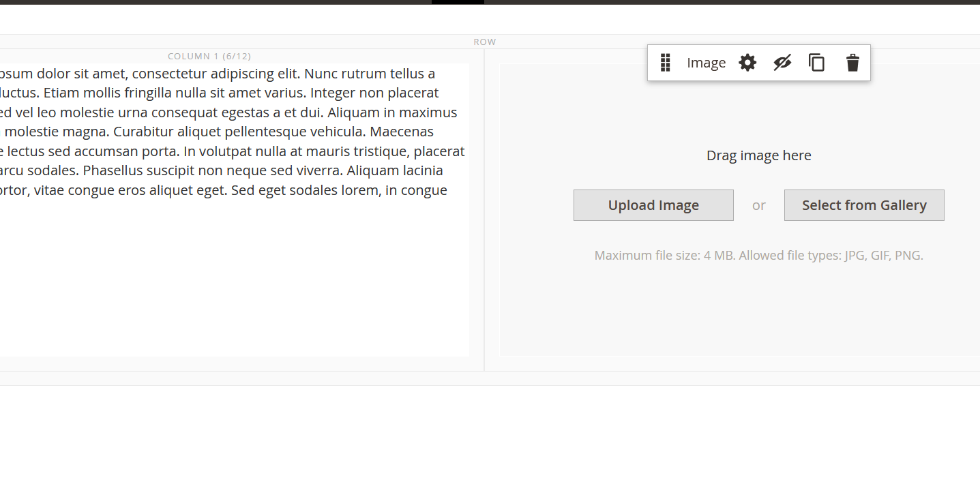This screenshot has width=980, height=484.
Task: Click the white area below the row
Action: click(x=477, y=436)
